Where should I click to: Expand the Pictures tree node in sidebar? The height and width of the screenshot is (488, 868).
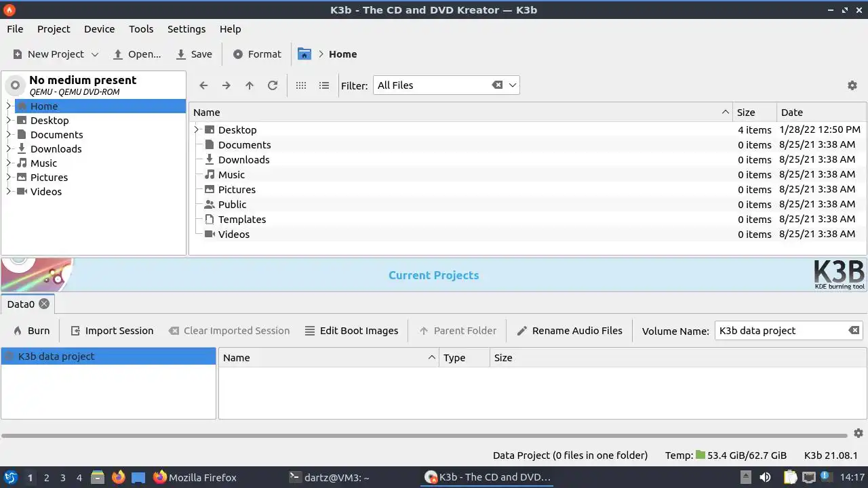(9, 178)
